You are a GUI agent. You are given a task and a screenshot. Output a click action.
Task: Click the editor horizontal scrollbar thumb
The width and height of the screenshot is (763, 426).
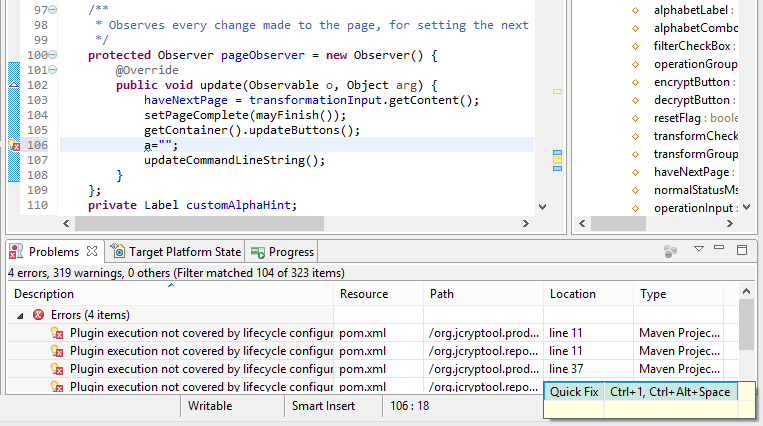199,223
